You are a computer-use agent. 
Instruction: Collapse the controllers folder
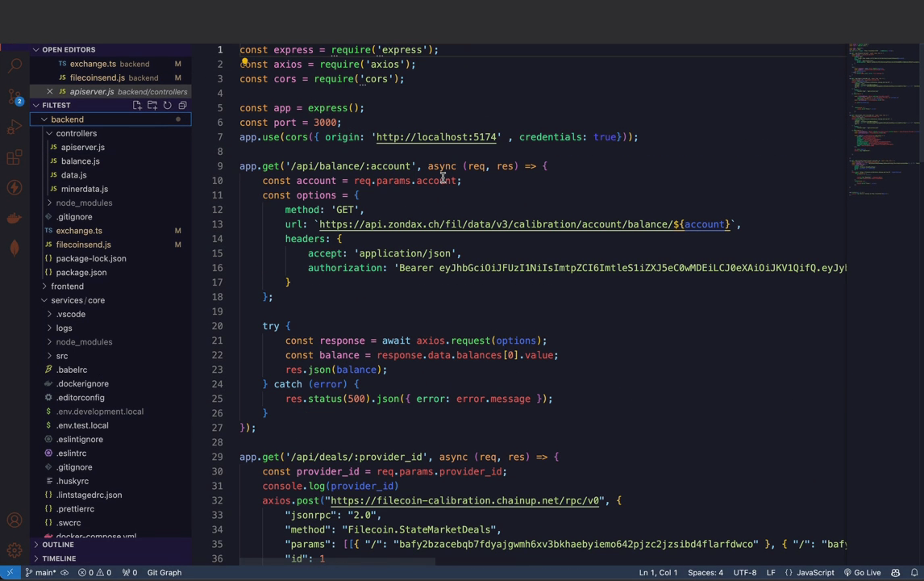click(110, 133)
